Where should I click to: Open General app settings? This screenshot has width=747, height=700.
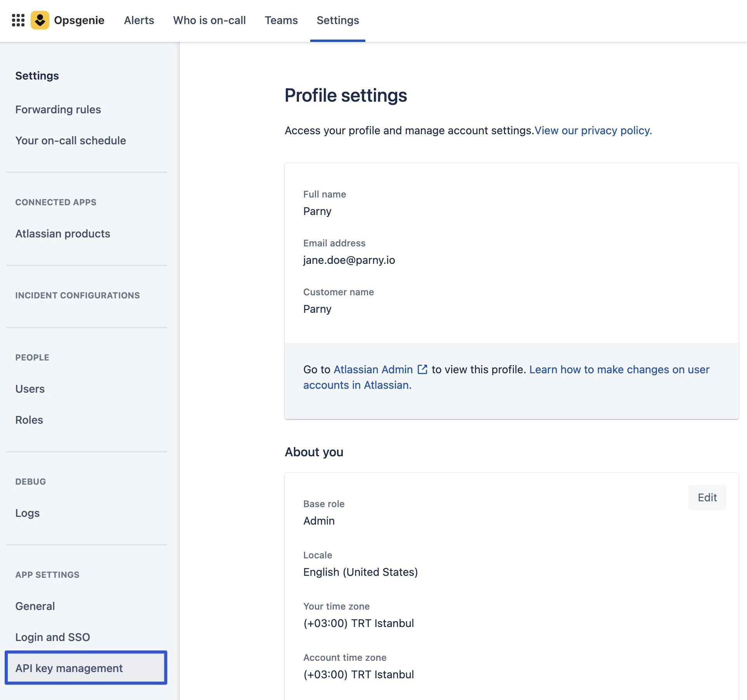point(35,606)
